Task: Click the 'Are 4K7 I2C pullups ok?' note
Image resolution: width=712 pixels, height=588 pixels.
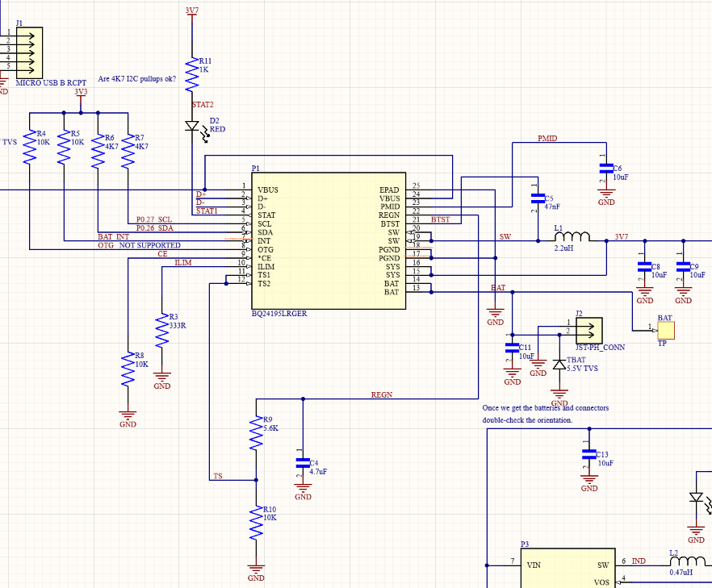Action: tap(136, 79)
